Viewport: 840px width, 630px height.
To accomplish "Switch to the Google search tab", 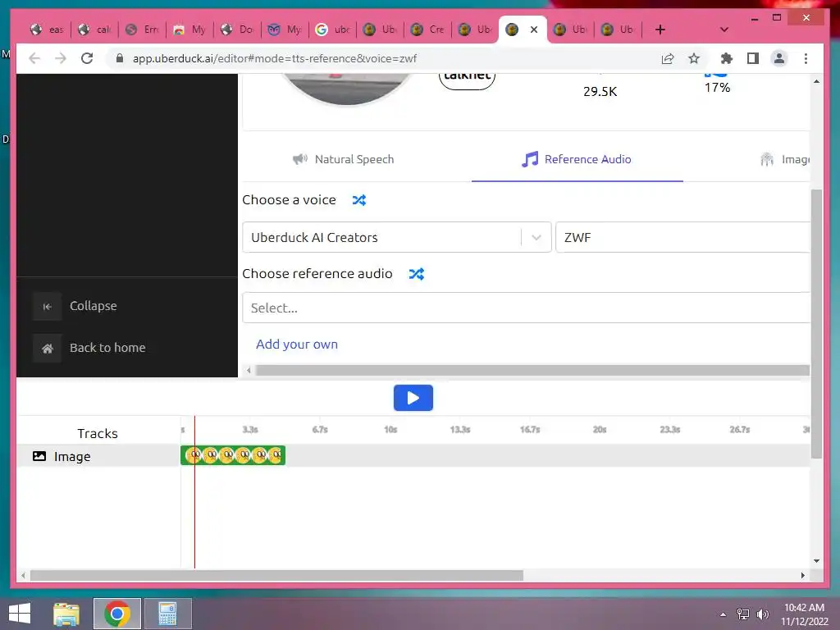I will (333, 30).
